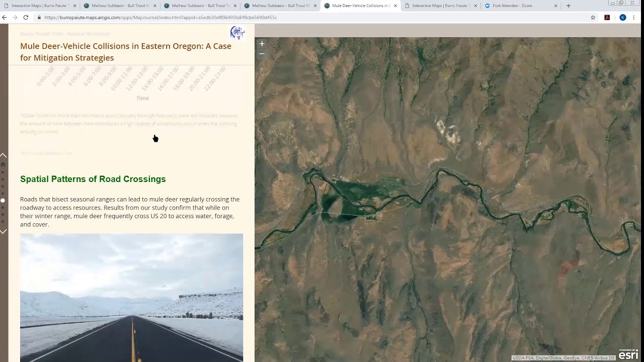Image resolution: width=644 pixels, height=362 pixels.
Task: Open the Burns Paiute Tribe logo
Action: 237,33
